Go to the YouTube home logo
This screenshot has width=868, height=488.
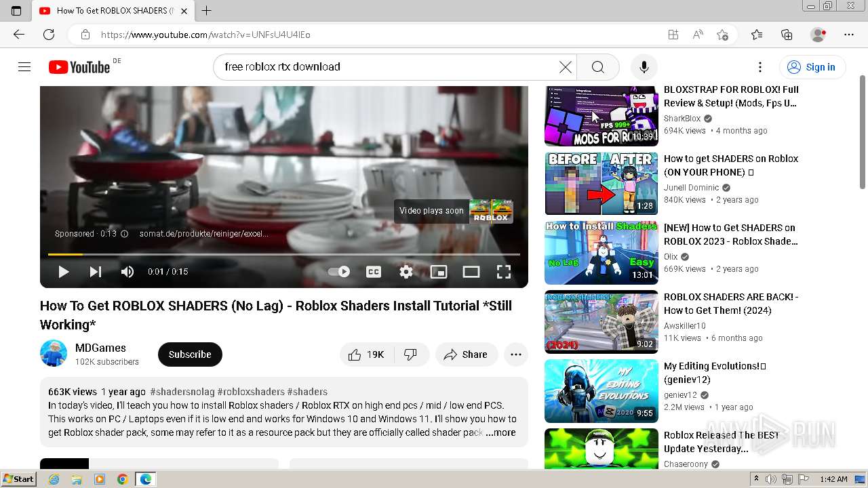point(79,66)
